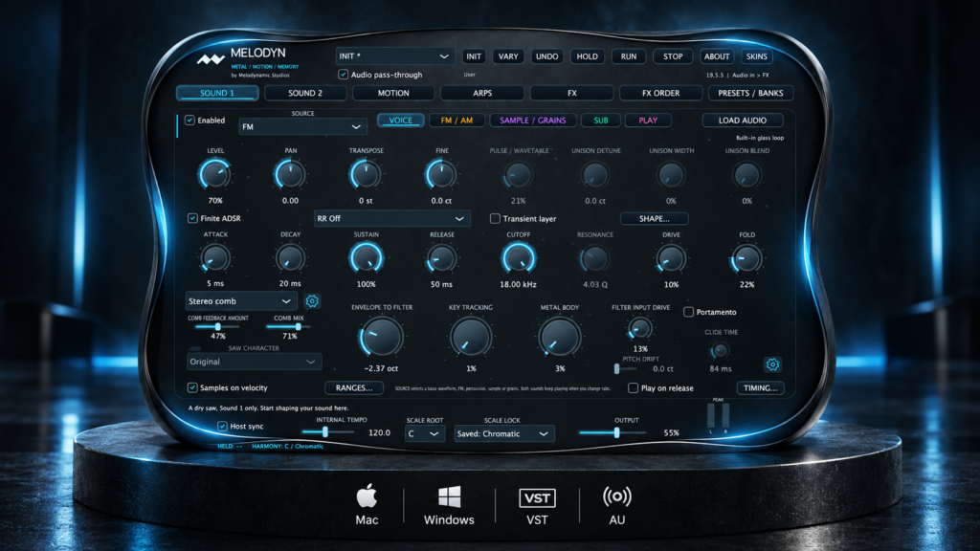This screenshot has height=551, width=980.
Task: Open SCALE LOCK Saved: Chromatic dropdown
Action: pos(503,433)
